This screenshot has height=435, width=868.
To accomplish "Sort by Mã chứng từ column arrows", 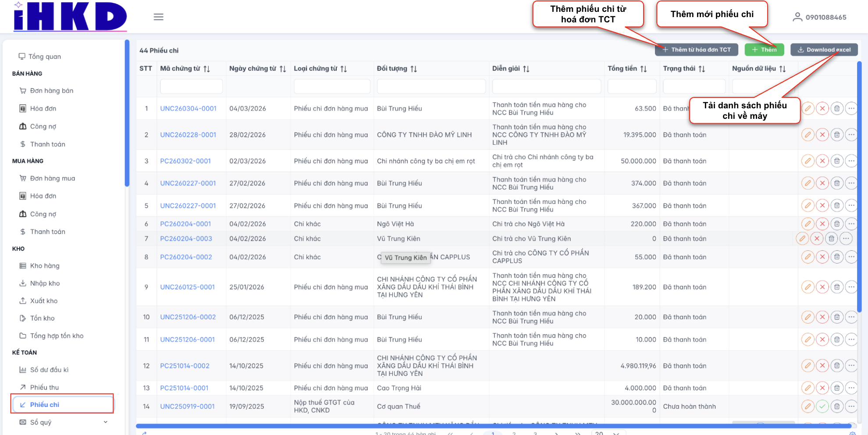I will 207,69.
